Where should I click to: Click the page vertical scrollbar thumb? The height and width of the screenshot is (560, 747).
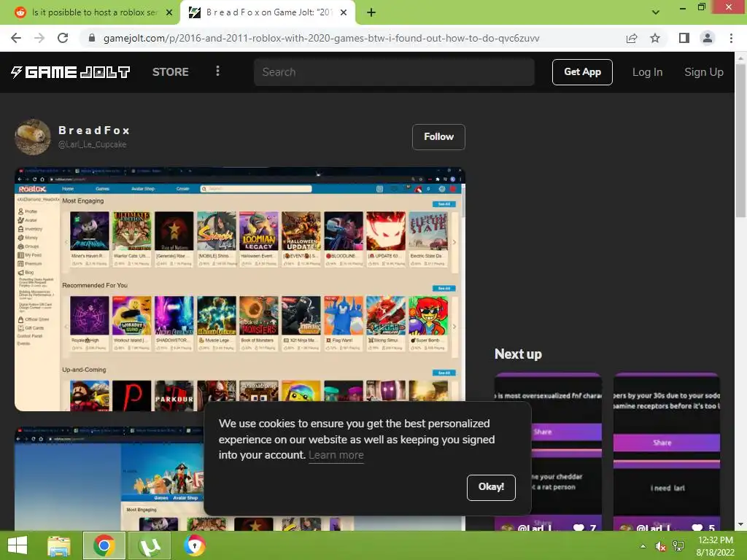click(x=740, y=141)
